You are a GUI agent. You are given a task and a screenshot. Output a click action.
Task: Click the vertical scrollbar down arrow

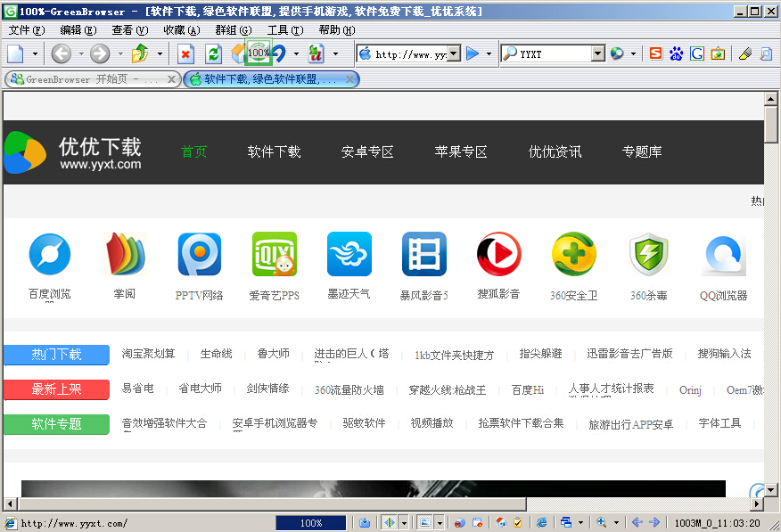click(770, 490)
